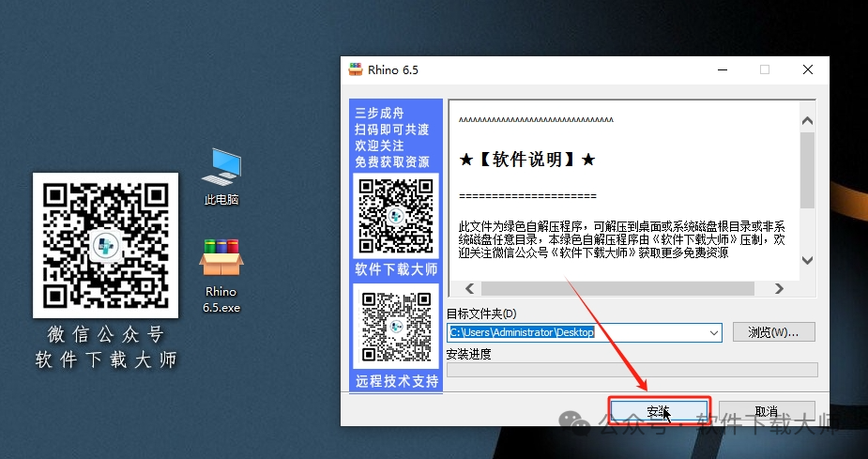Viewport: 868px width, 459px height.
Task: Click the description text scroll up arrow
Action: (x=807, y=121)
